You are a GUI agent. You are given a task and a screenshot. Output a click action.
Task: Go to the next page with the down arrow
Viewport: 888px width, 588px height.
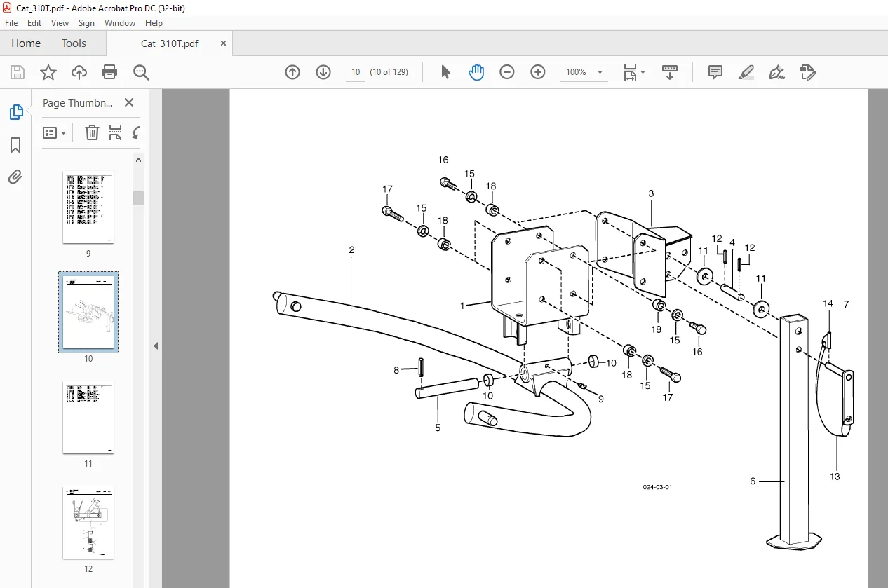[x=323, y=72]
